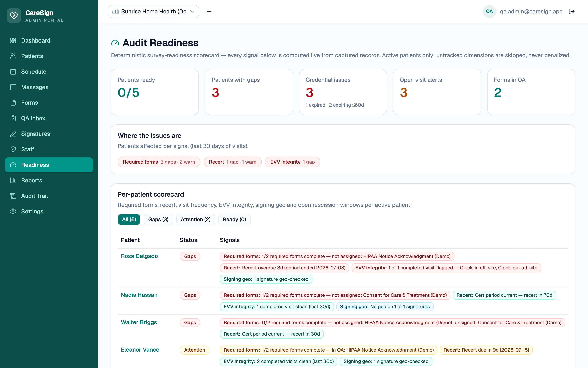Open the Dashboard menu item
588x368 pixels.
[49, 40]
